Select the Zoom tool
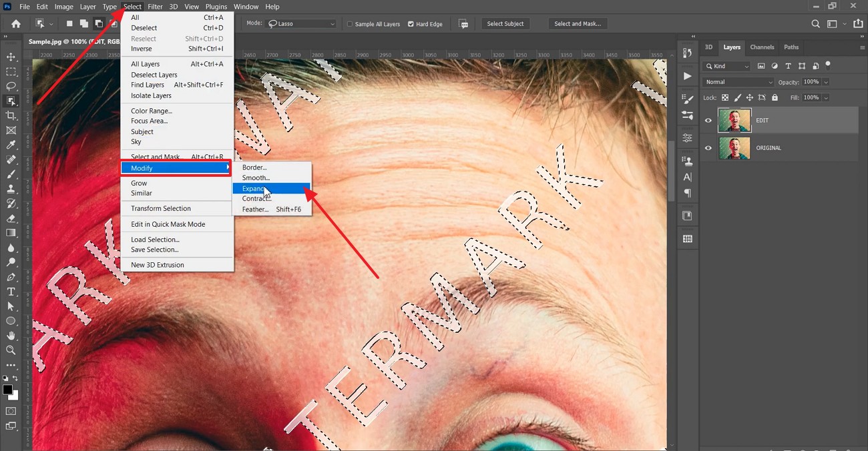The image size is (868, 451). [11, 350]
